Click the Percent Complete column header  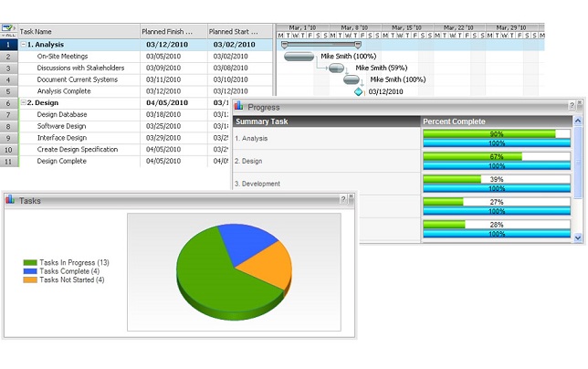pyautogui.click(x=498, y=121)
